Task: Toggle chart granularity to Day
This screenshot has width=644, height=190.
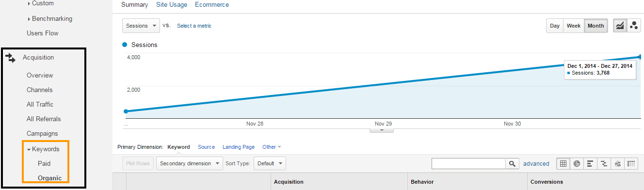Action: (x=555, y=26)
